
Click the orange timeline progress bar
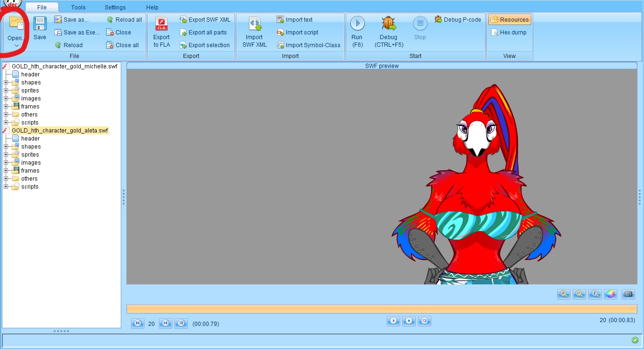[x=382, y=309]
